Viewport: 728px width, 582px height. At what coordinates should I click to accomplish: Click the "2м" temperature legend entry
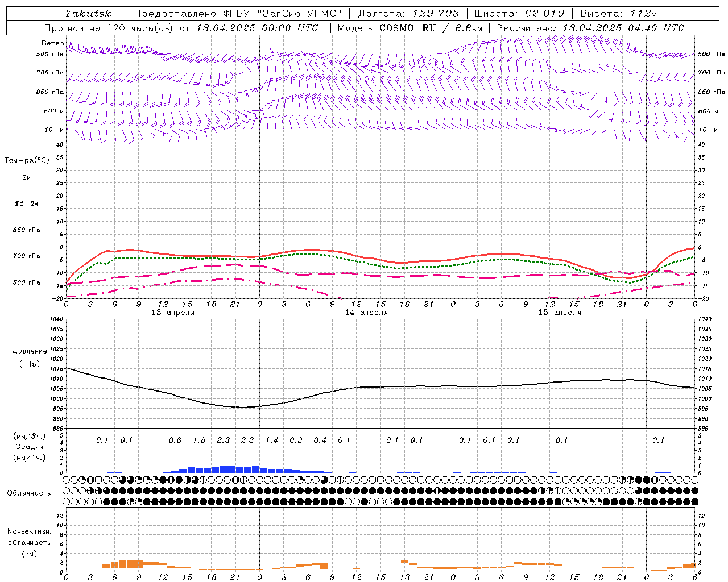(x=27, y=178)
